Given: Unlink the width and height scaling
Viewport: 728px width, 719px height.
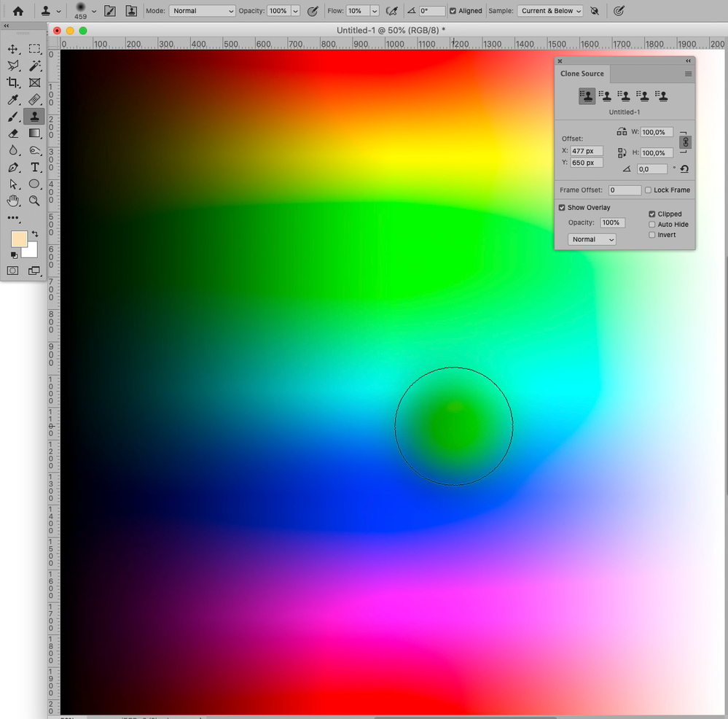Looking at the screenshot, I should point(684,141).
